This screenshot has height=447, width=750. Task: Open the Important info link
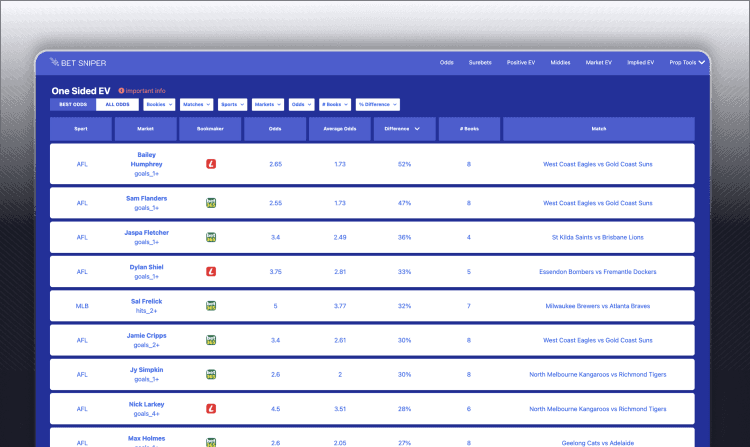(x=145, y=91)
